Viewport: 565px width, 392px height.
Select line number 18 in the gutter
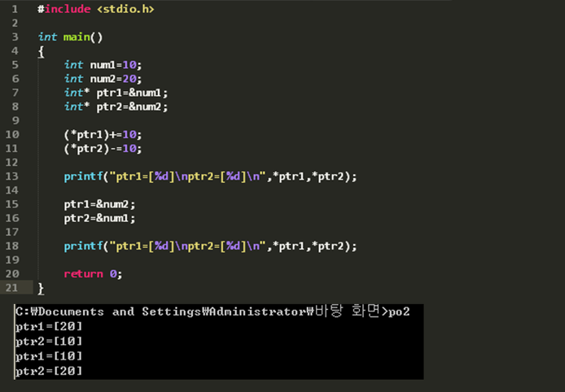click(11, 246)
